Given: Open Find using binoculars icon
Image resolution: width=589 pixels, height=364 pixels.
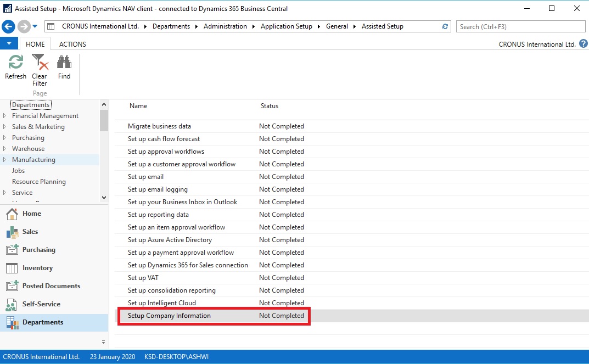Looking at the screenshot, I should [x=64, y=63].
